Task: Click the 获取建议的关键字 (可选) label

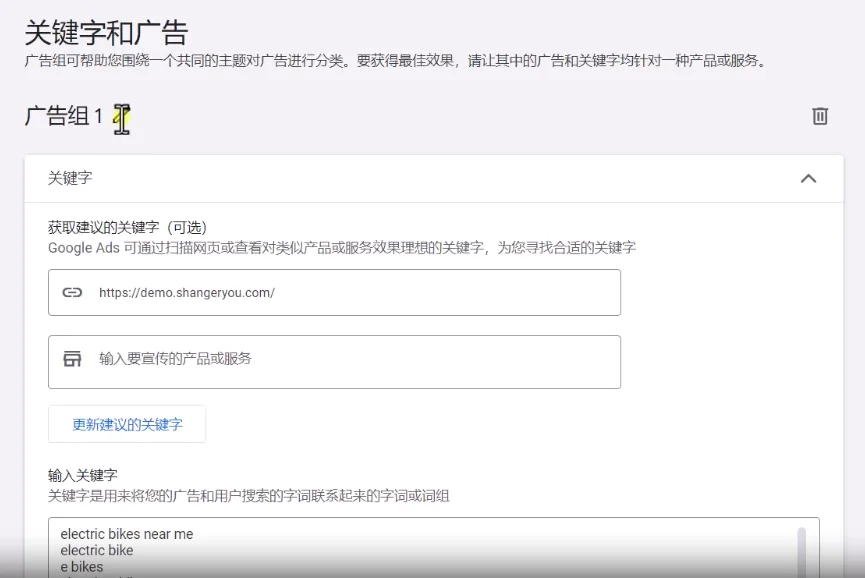Action: (127, 227)
